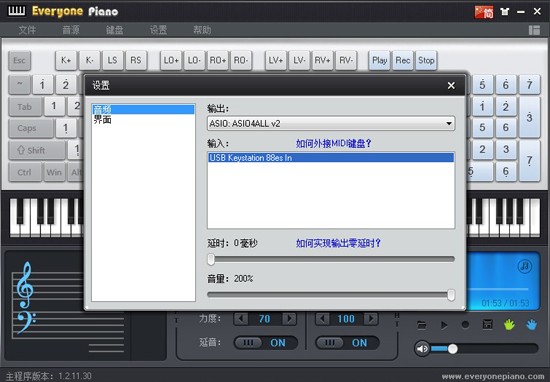The width and height of the screenshot is (550, 382).
Task: Close the settings dialog
Action: coord(451,85)
